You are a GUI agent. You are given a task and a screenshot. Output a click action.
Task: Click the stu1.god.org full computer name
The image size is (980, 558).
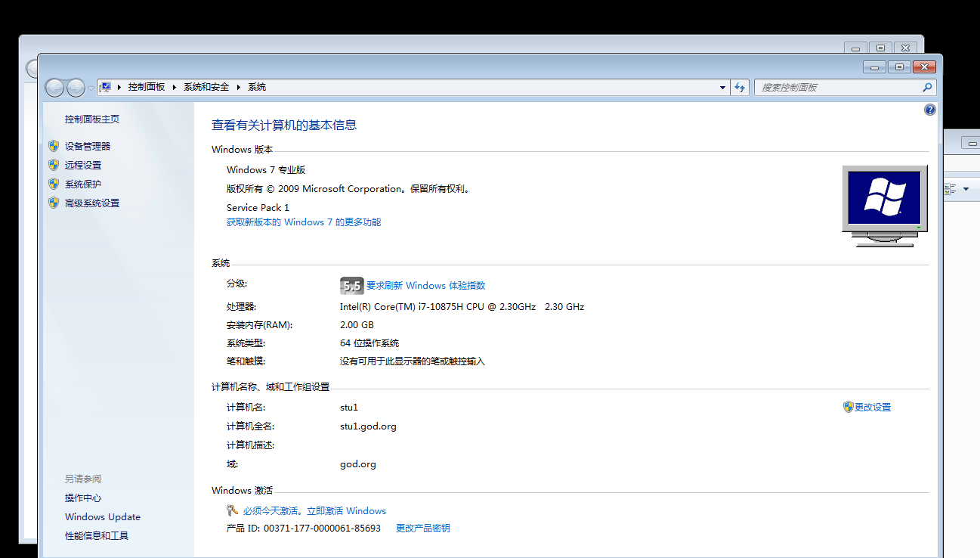pos(368,426)
